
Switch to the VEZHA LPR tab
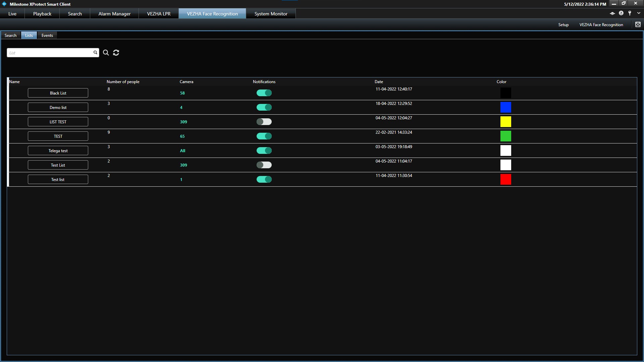[x=159, y=14]
